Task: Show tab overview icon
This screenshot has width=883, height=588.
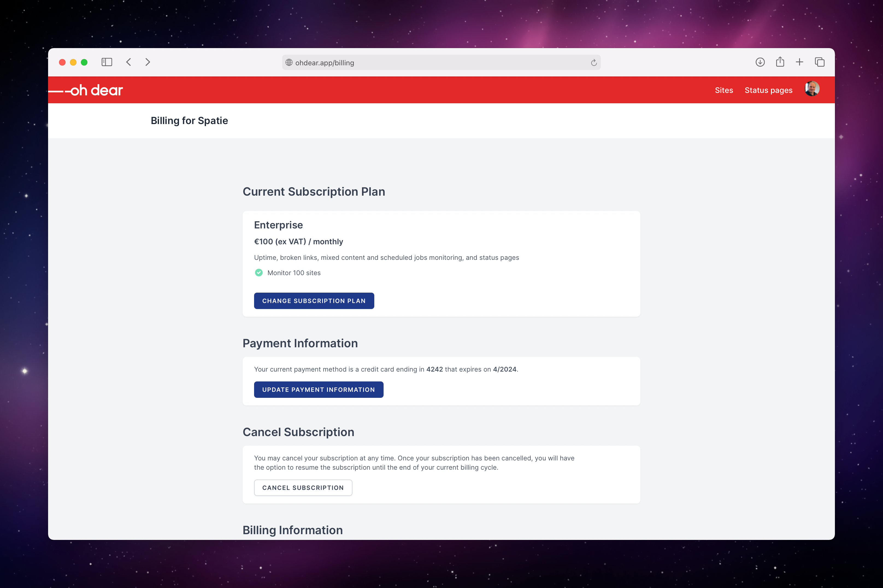Action: (820, 62)
